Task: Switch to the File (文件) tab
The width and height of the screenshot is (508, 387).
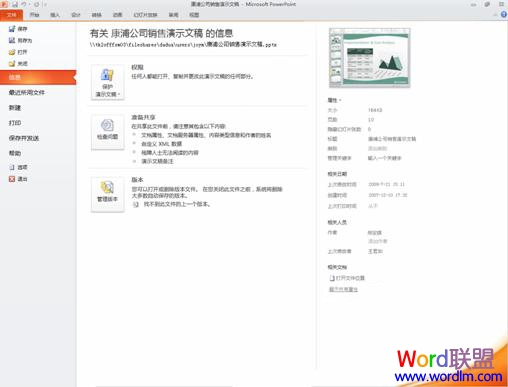Action: point(12,15)
